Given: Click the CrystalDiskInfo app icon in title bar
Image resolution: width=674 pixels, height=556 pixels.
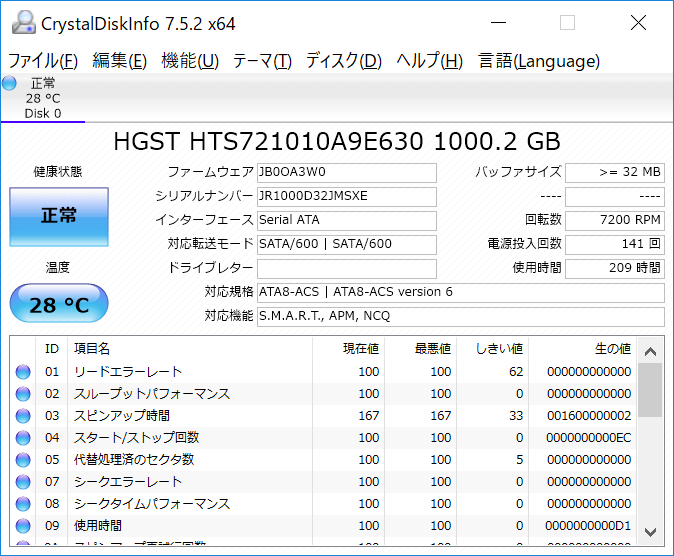Looking at the screenshot, I should pyautogui.click(x=24, y=22).
